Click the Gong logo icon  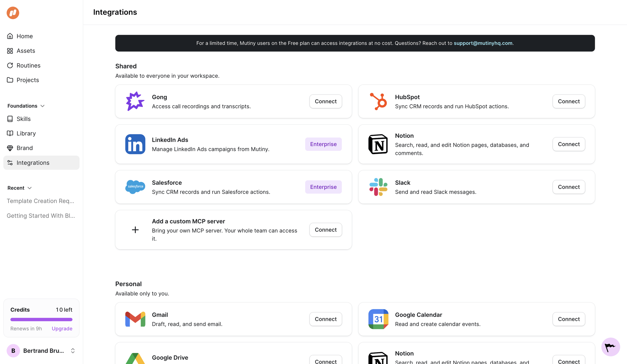click(x=135, y=101)
